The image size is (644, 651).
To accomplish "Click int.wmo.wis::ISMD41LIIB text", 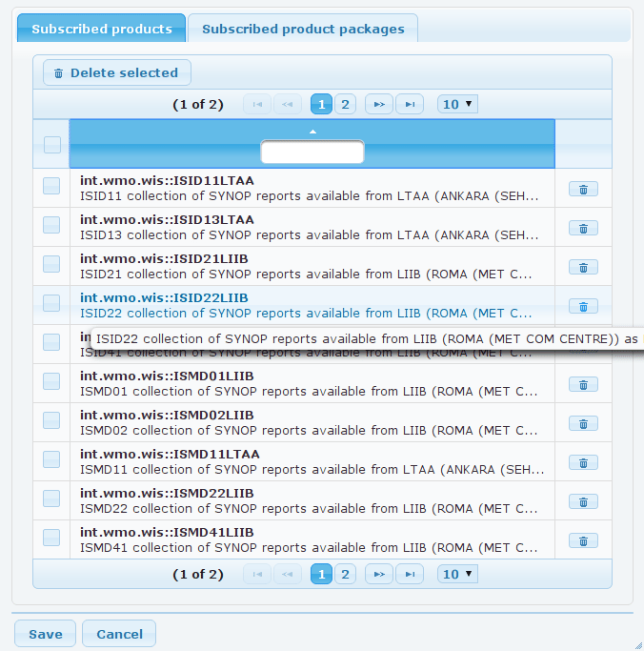I will click(167, 532).
